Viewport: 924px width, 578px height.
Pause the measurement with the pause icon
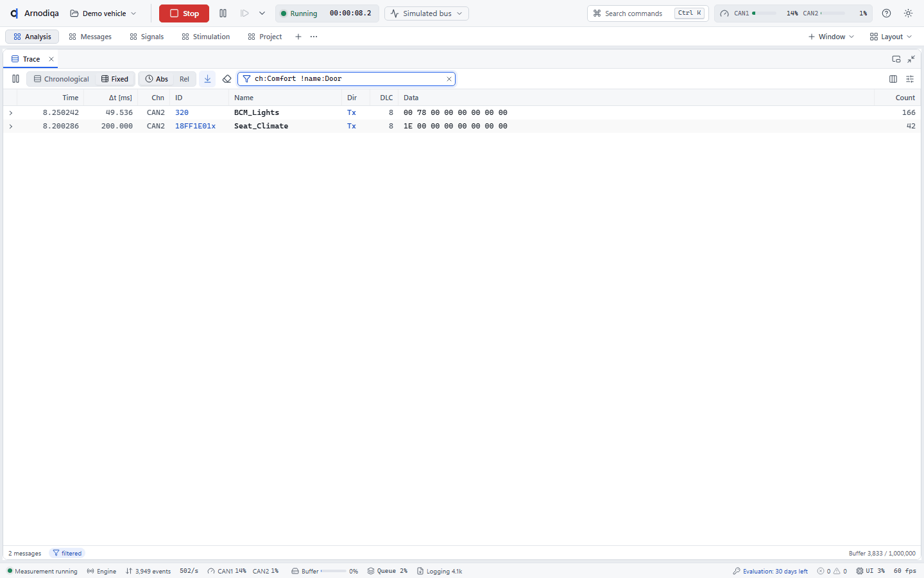pos(223,13)
